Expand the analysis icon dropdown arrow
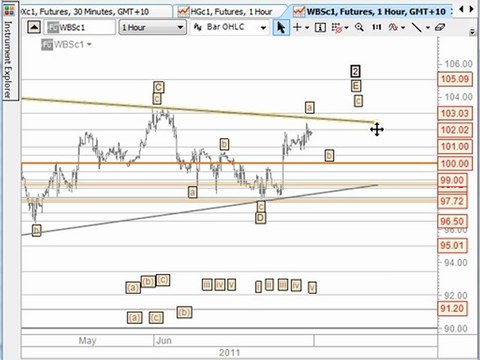This screenshot has height=360, width=480. [x=403, y=28]
